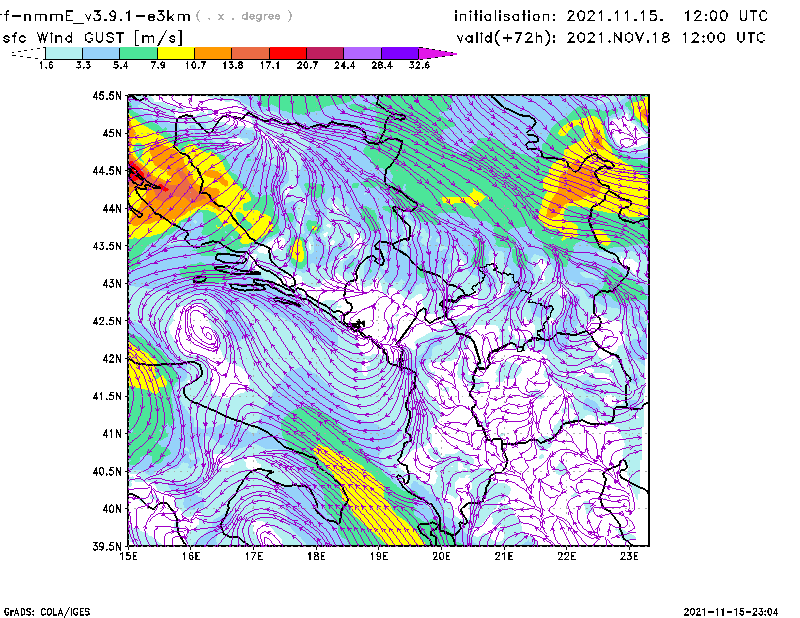800x618 pixels.
Task: Click the legend value 1.6
Action: [x=46, y=65]
